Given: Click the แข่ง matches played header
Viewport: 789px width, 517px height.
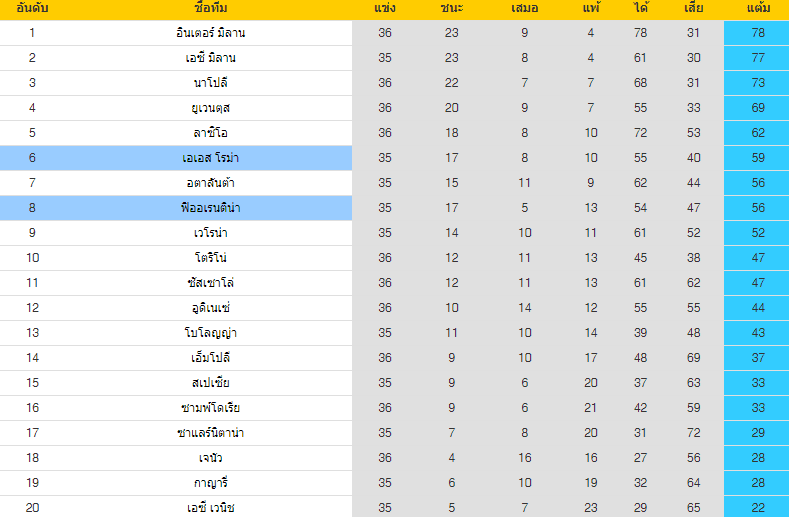Looking at the screenshot, I should (385, 9).
